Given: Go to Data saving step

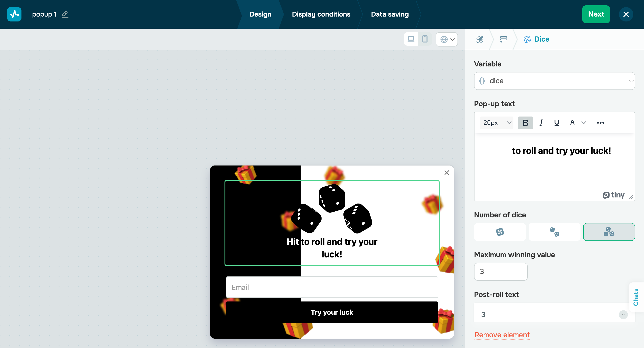Looking at the screenshot, I should [390, 14].
